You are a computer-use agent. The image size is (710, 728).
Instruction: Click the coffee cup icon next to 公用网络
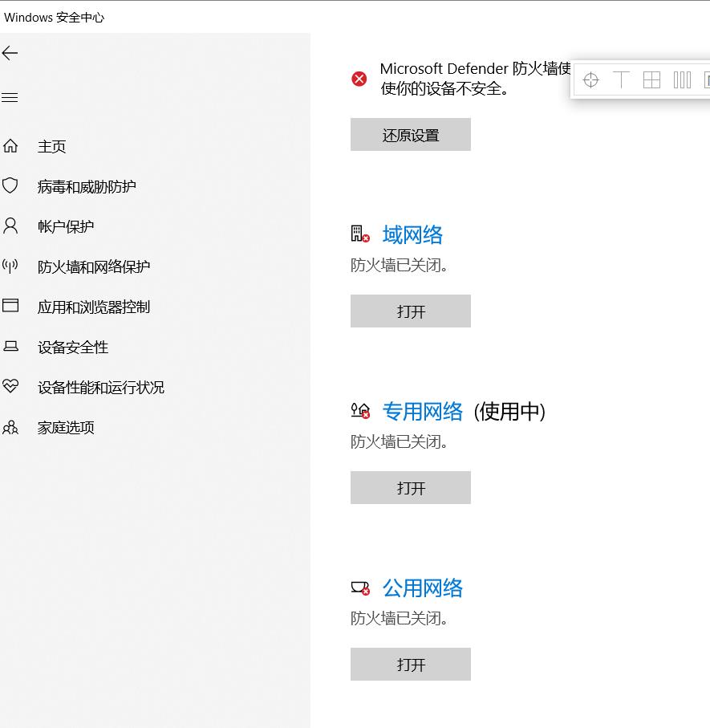point(360,588)
